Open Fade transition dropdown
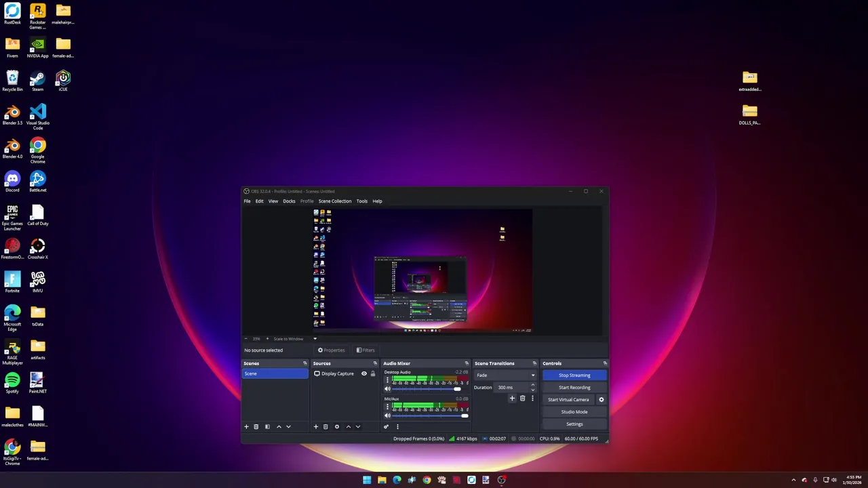This screenshot has height=488, width=868. point(505,375)
